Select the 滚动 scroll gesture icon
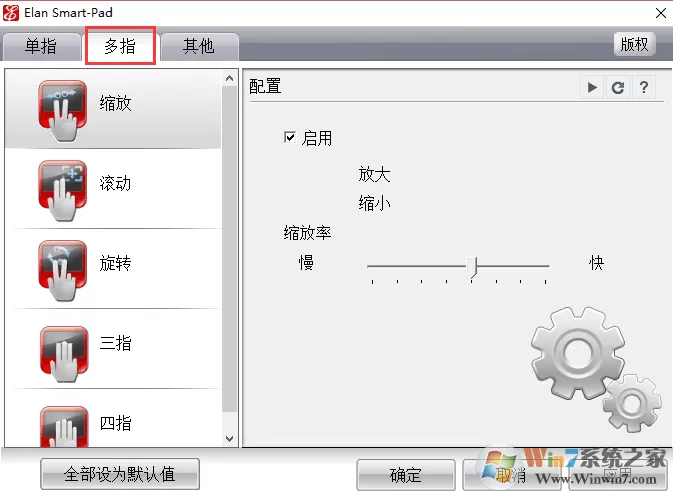Viewport: 673px width, 493px height. 63,190
